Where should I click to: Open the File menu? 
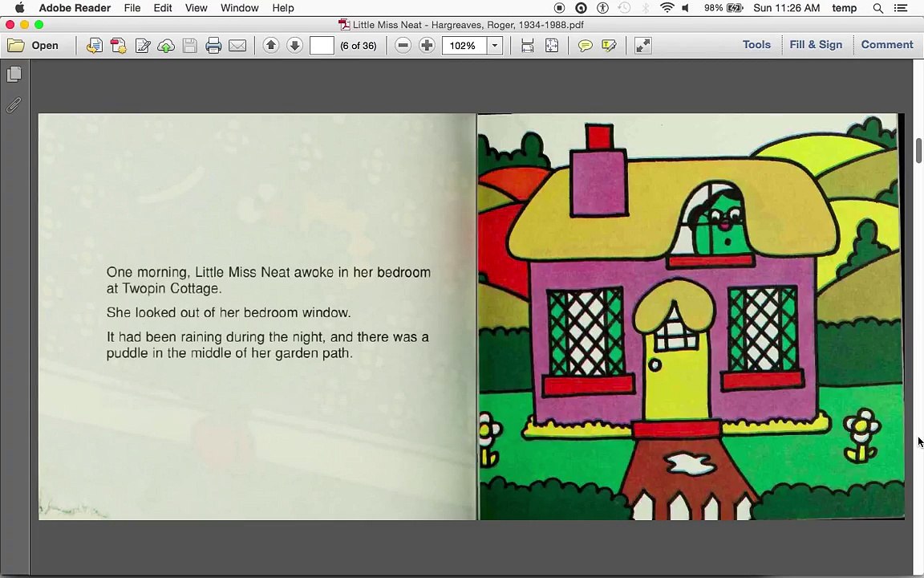tap(132, 8)
